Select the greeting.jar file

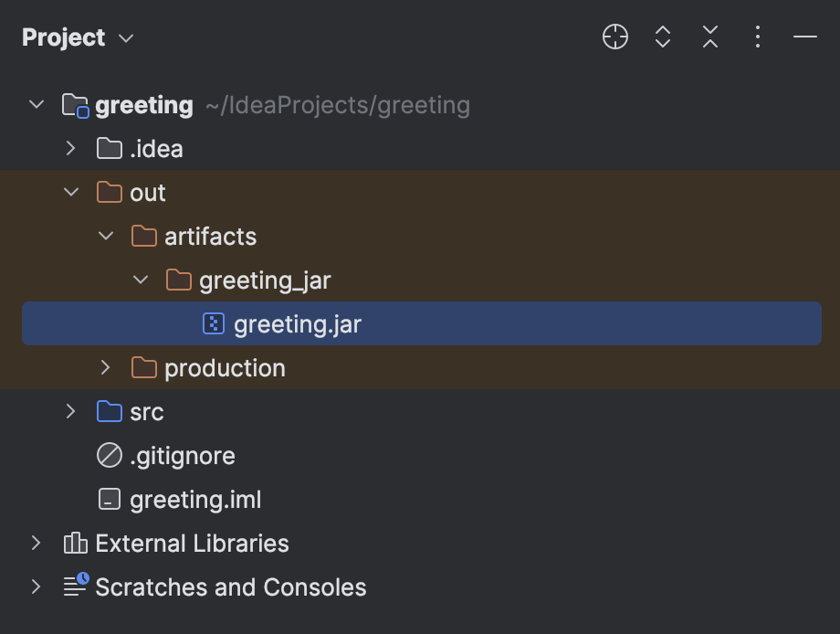tap(296, 323)
